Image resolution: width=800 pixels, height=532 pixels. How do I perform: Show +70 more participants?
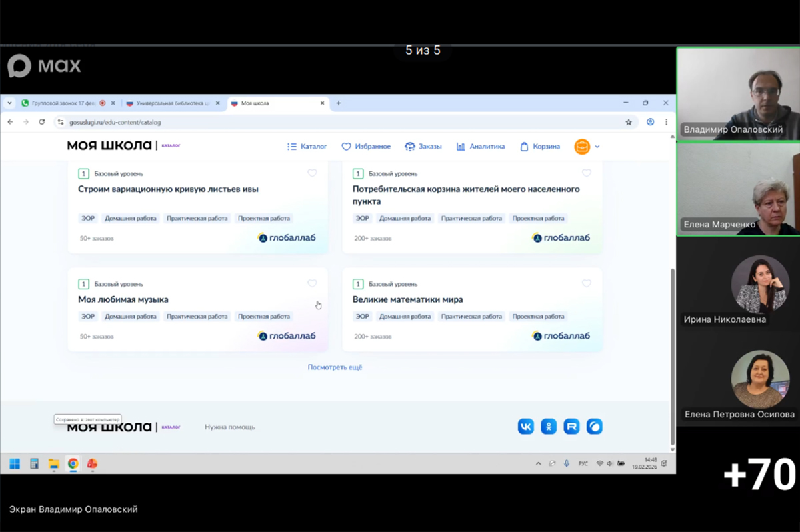(x=759, y=475)
